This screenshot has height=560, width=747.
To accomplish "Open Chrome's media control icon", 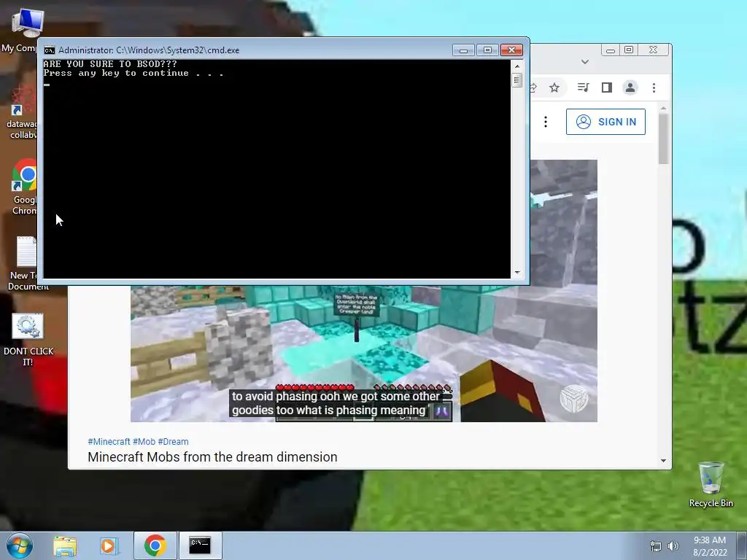I will point(583,87).
